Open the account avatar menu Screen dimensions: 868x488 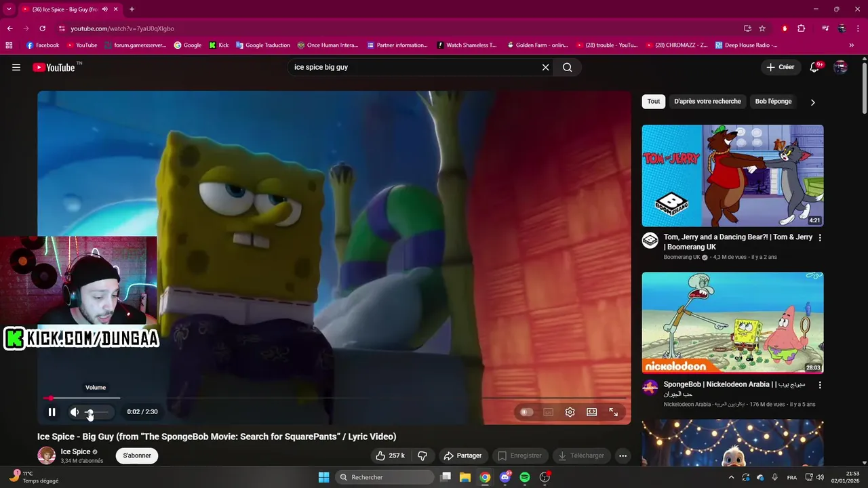coord(840,67)
